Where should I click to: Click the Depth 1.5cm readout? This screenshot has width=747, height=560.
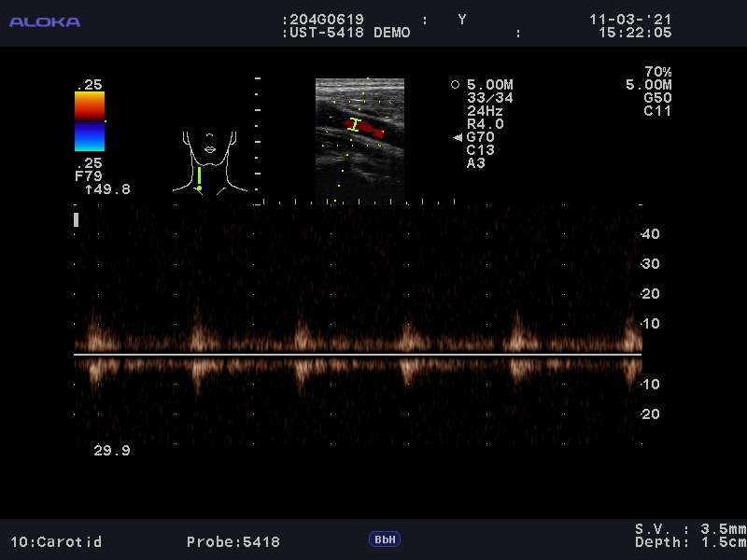tap(690, 542)
